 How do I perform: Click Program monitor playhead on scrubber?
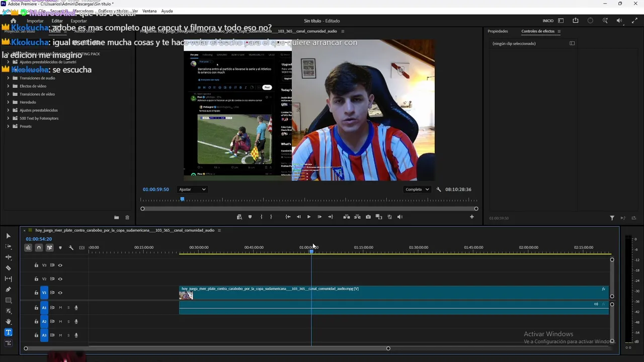(x=182, y=200)
